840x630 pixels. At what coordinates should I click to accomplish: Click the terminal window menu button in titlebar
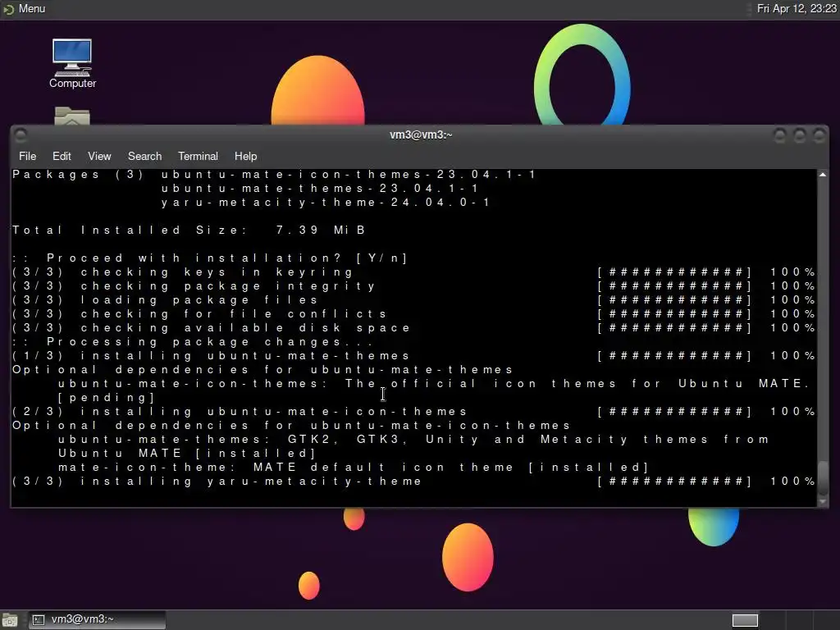point(21,135)
